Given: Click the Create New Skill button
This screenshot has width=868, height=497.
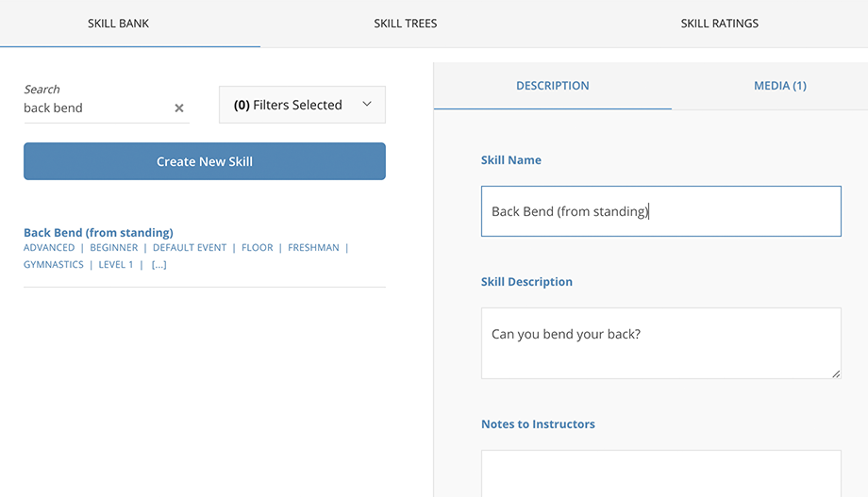Looking at the screenshot, I should point(205,161).
